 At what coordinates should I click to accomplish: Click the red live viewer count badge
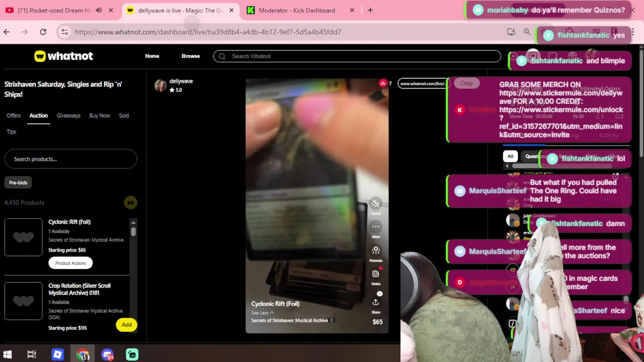click(383, 83)
